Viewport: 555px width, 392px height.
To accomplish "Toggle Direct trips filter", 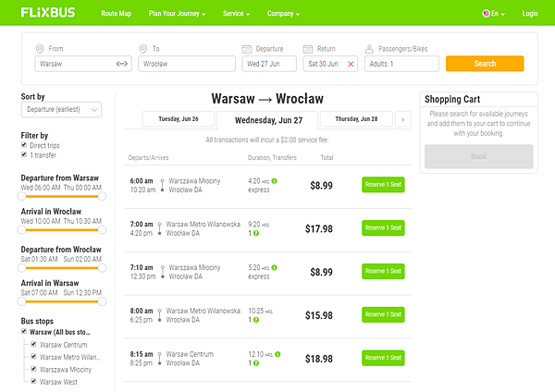I will click(24, 145).
